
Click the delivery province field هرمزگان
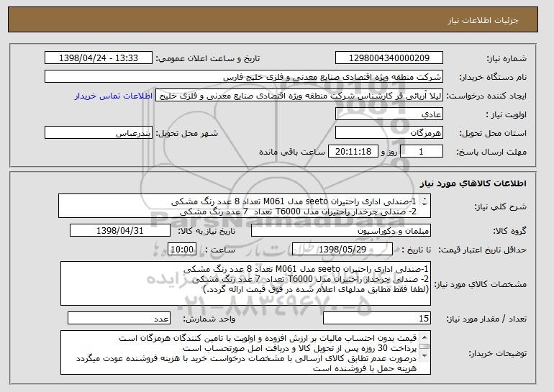[389, 133]
